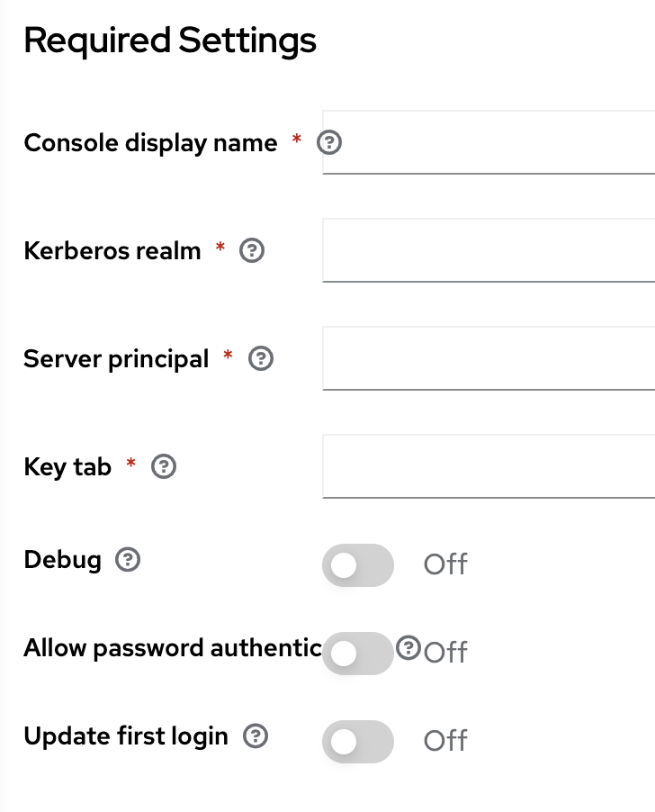Open the Debug help tooltip
This screenshot has height=812, width=655.
(x=128, y=560)
